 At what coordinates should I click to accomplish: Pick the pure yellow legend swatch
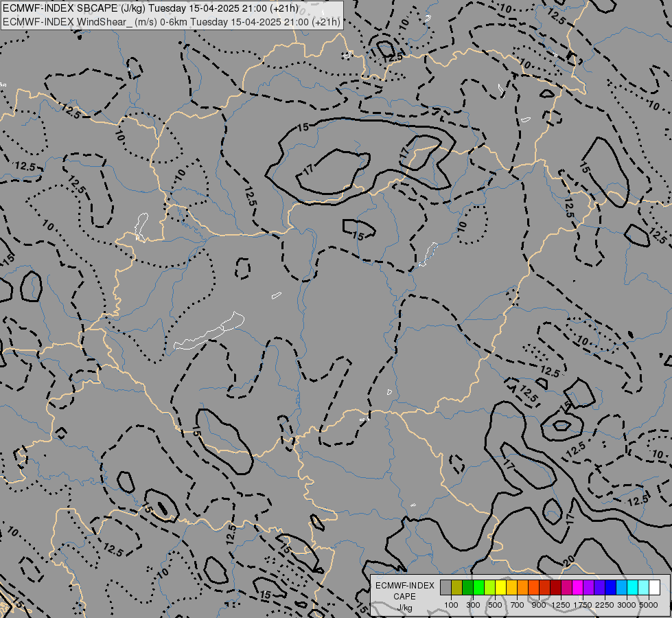click(x=500, y=587)
